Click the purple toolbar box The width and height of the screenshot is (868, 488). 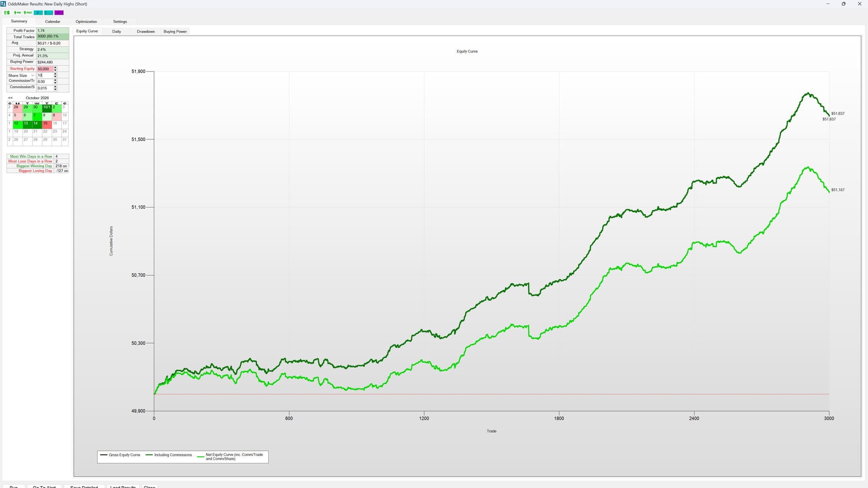[x=59, y=13]
